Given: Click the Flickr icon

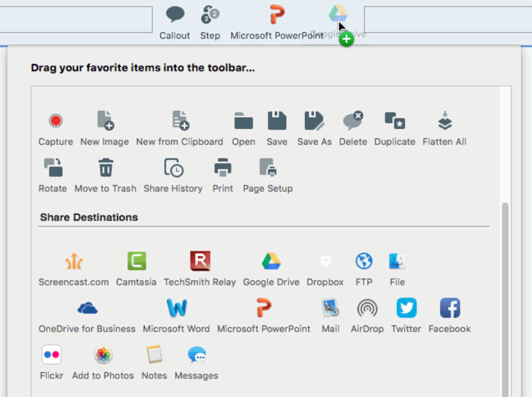Looking at the screenshot, I should 51,355.
